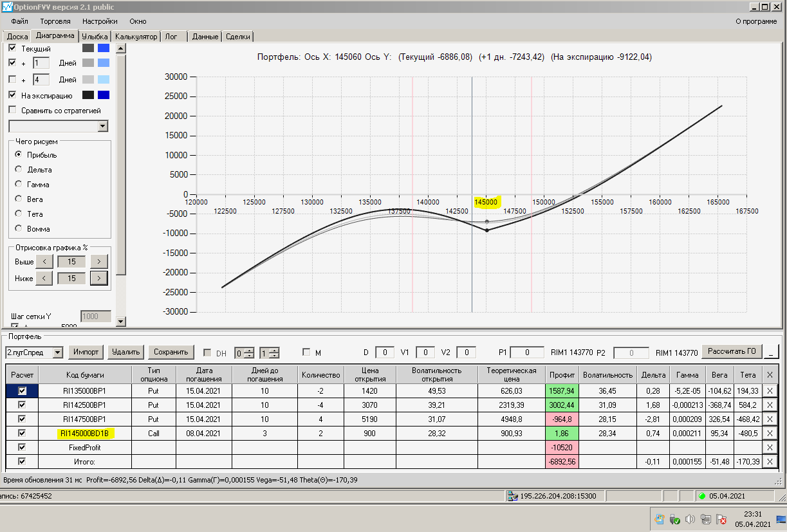Select the Прибыль radio button
The width and height of the screenshot is (787, 532).
coord(18,154)
